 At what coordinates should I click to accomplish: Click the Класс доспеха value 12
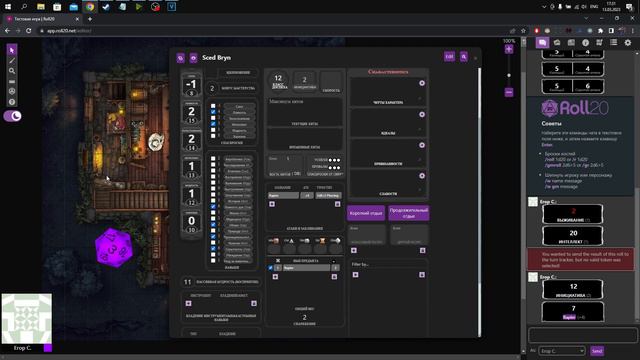[278, 78]
